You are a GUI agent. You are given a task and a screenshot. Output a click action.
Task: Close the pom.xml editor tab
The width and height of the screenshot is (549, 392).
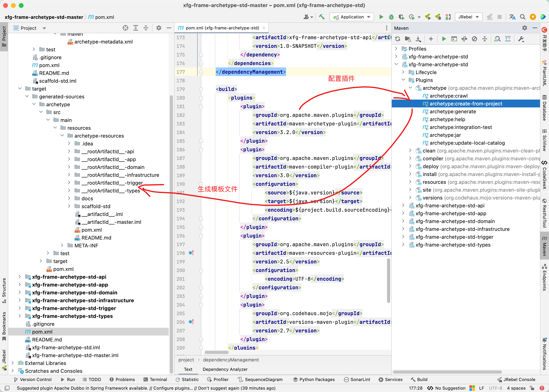tap(264, 28)
